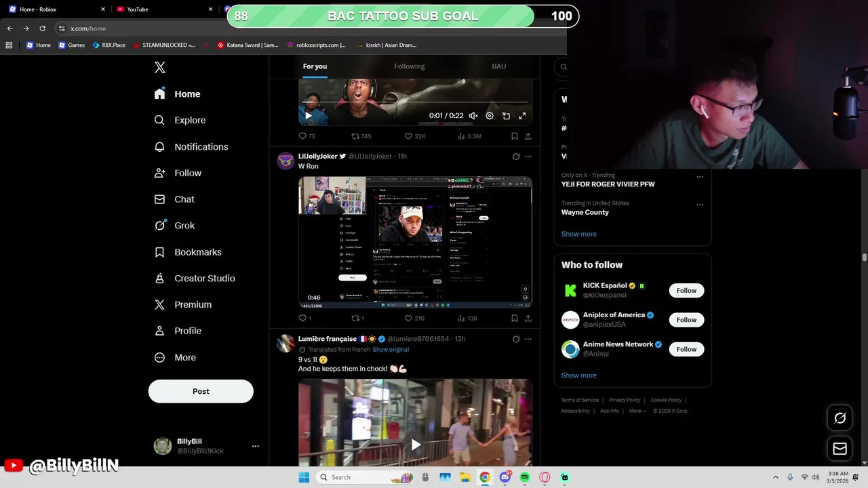Open Grok from the sidebar

(175, 226)
